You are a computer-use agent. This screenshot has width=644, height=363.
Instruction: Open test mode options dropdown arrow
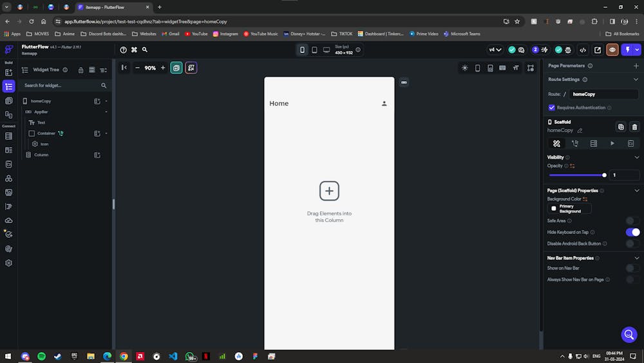[637, 50]
